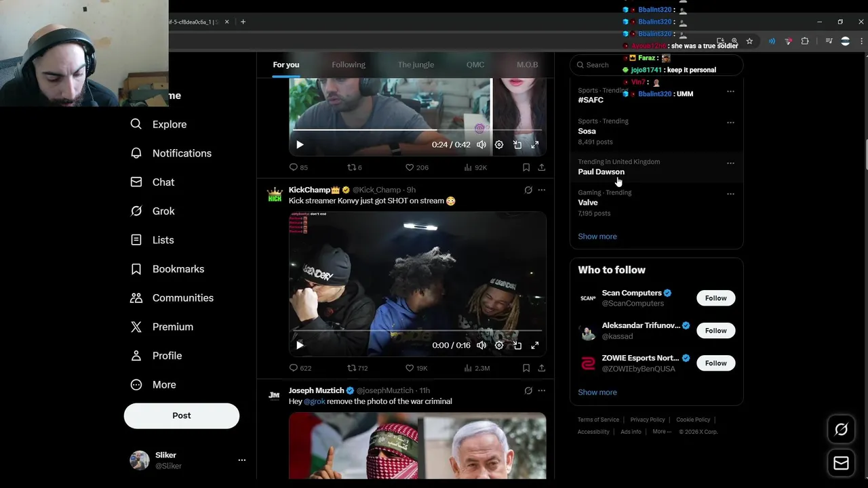Open More options in sidebar
868x488 pixels.
[x=153, y=384]
